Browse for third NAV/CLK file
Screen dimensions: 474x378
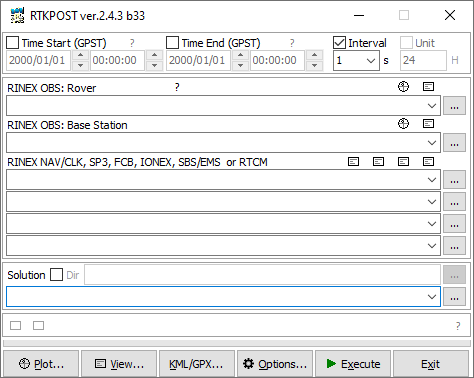454,224
